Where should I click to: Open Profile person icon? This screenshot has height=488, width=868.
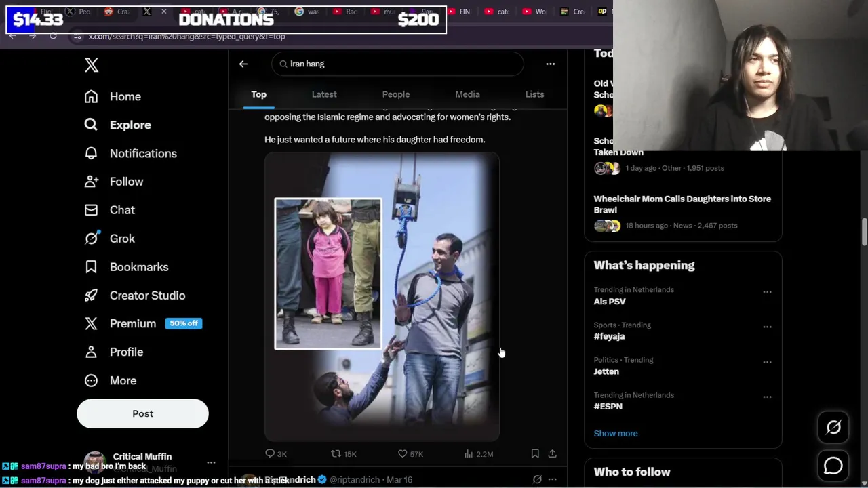click(x=91, y=352)
